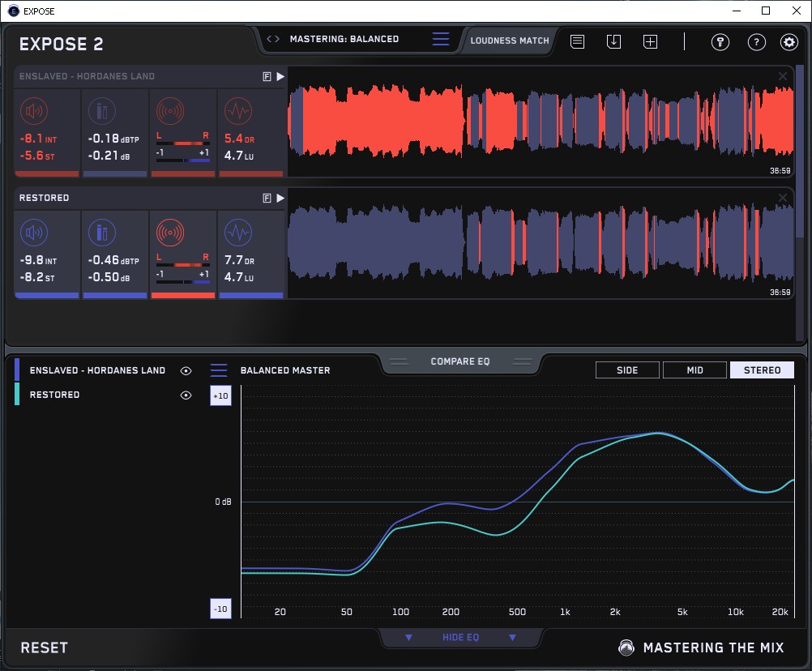Click the -0.18 dBTP peak value

[113, 139]
